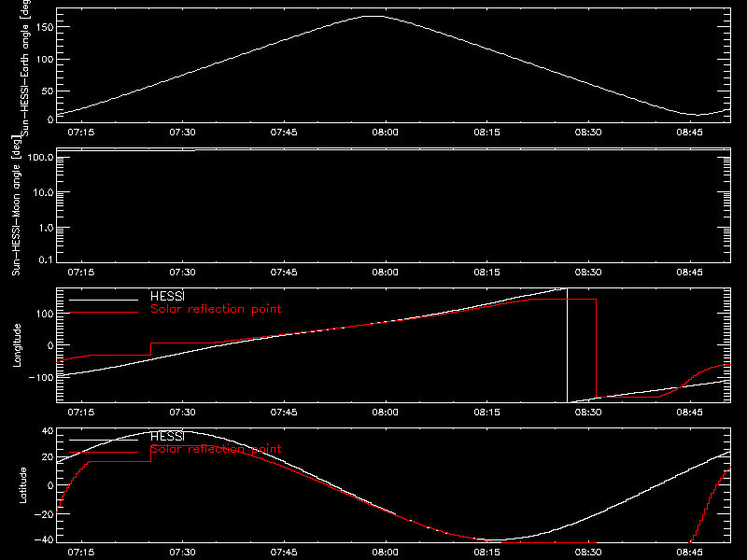
Task: Click the 10.0 tick label on Moon angle plot
Action: [44, 193]
